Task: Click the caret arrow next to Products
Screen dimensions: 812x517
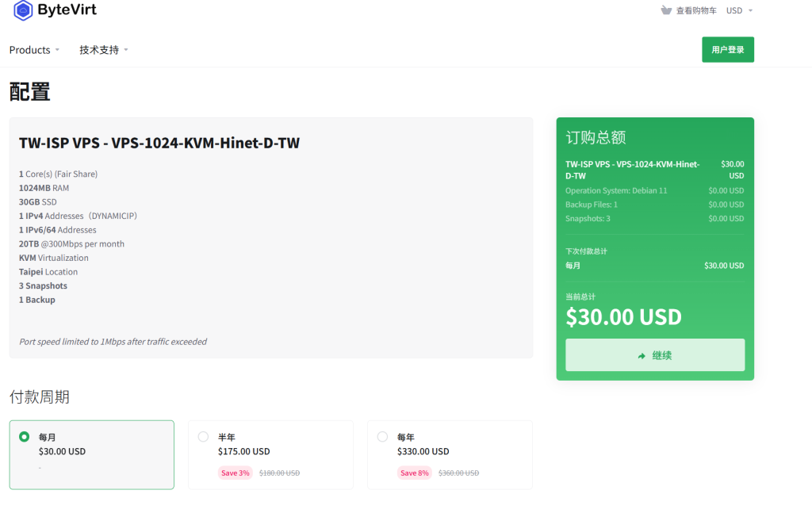Action: [57, 50]
